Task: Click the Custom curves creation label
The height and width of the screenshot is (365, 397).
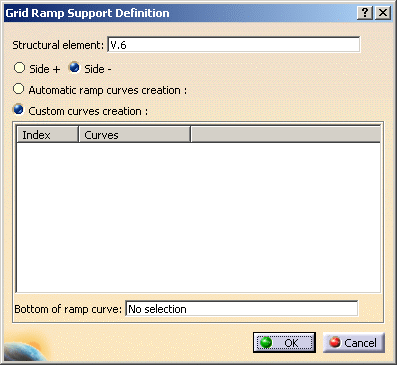Action: [88, 111]
